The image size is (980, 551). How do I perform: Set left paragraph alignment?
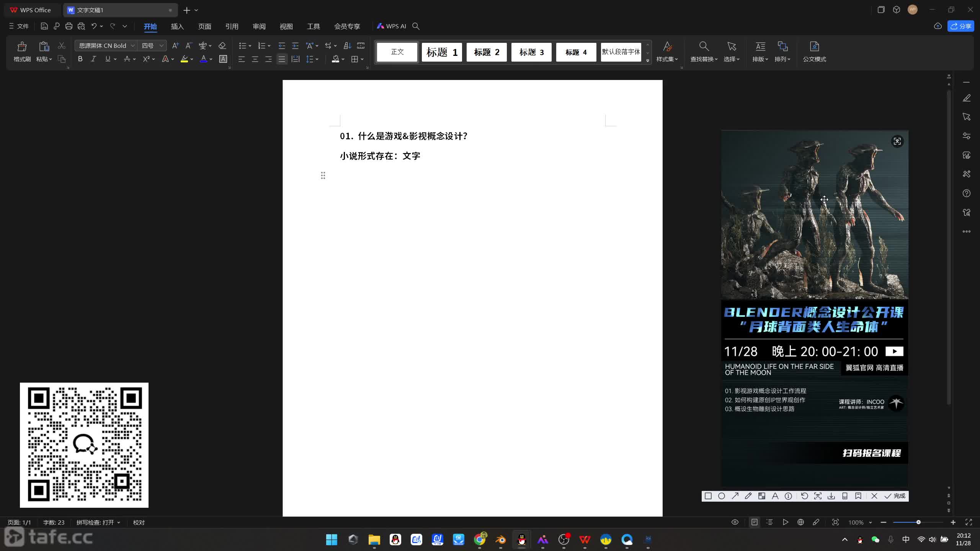[x=242, y=59]
